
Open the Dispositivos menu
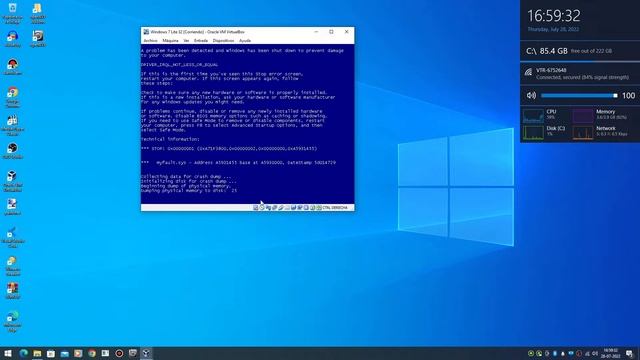(x=223, y=41)
